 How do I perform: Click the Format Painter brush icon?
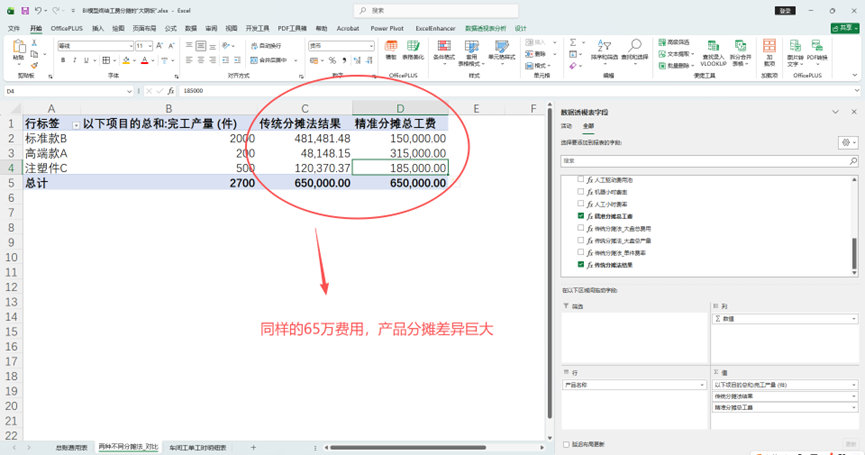[x=34, y=65]
